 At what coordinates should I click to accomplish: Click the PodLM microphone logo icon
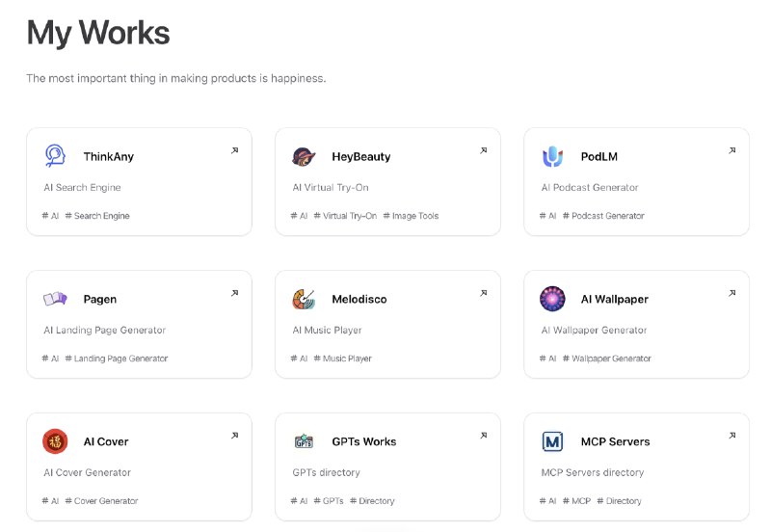click(552, 156)
